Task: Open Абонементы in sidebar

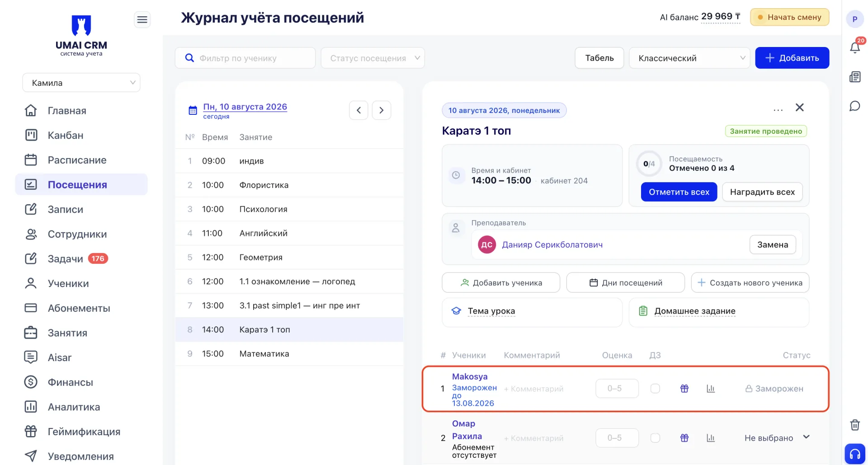Action: point(81,308)
